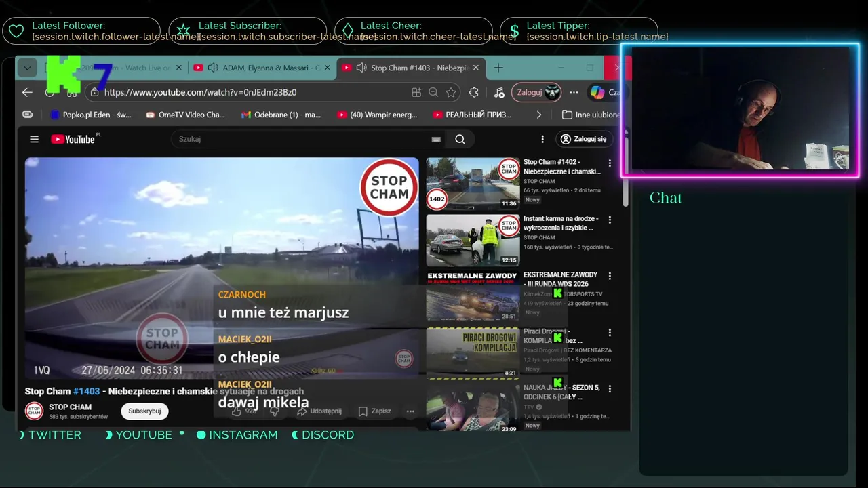This screenshot has height=488, width=868.
Task: Open the 'РЕАЛЬНЫЙ ПРИЗ...' bookmark
Action: coord(473,115)
